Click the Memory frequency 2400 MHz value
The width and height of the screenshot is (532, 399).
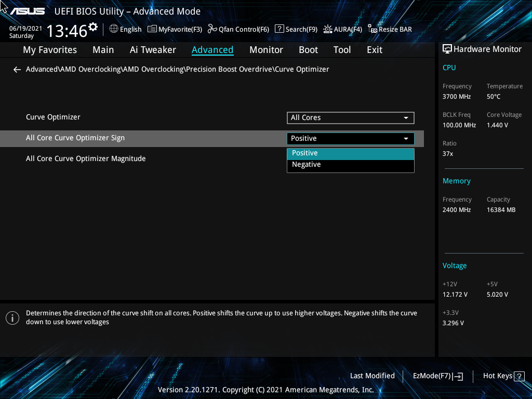point(456,210)
